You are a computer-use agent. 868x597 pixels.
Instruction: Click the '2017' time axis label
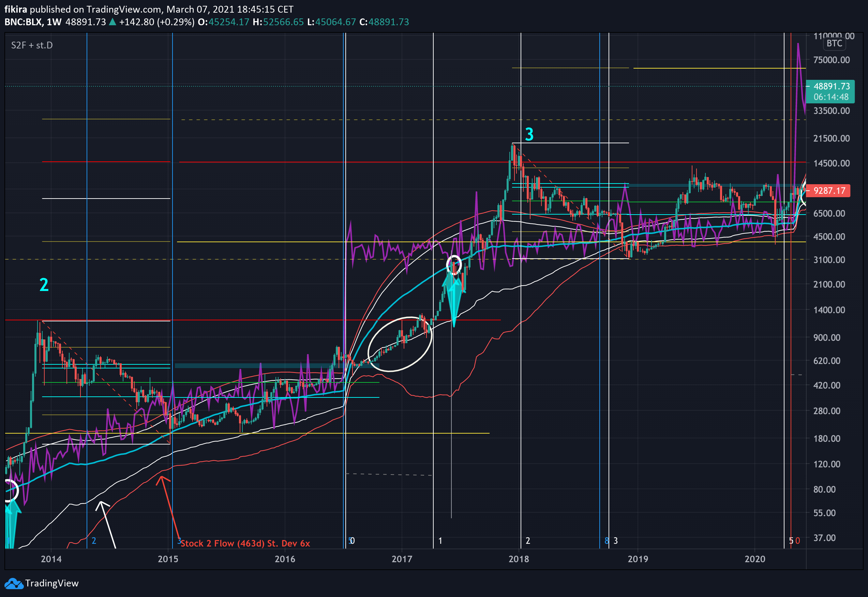402,559
